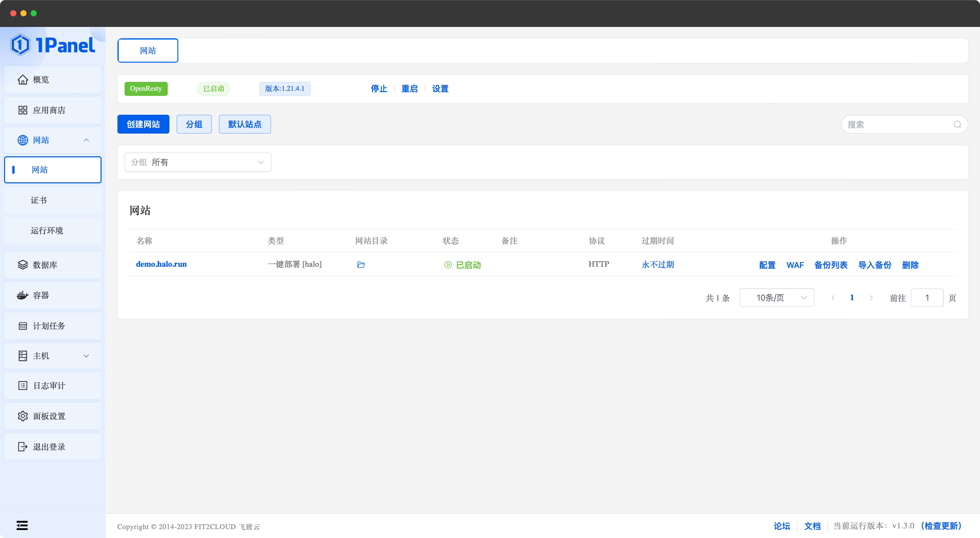Open 数据库 menu entry
Image resolution: width=980 pixels, height=538 pixels.
[x=53, y=265]
